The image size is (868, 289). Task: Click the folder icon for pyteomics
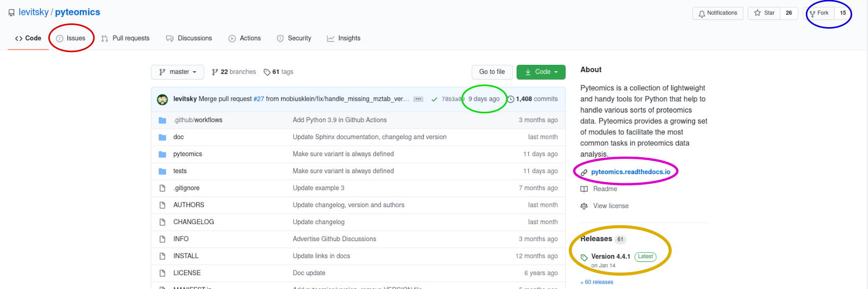[x=162, y=154]
